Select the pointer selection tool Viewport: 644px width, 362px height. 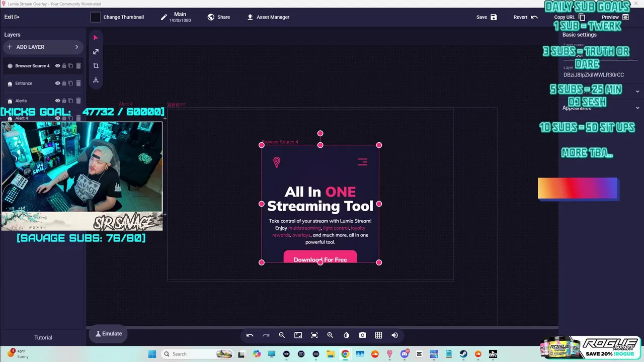[96, 38]
